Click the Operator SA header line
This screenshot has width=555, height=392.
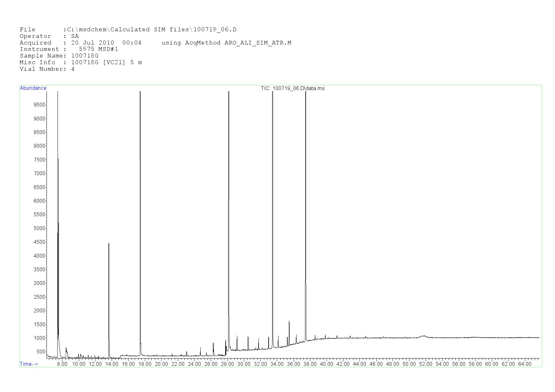[x=49, y=36]
